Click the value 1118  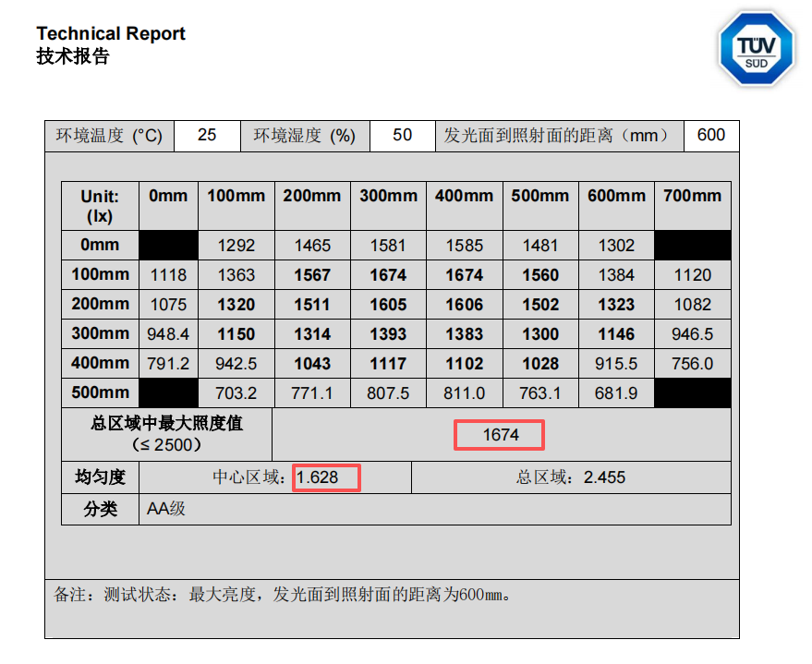click(x=168, y=275)
